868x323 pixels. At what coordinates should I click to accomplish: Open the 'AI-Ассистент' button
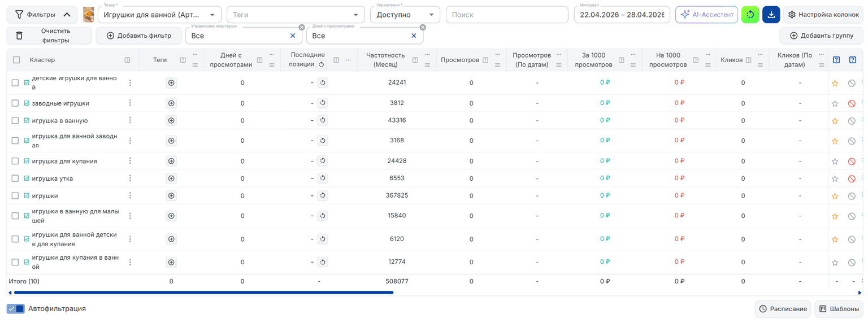(x=707, y=15)
